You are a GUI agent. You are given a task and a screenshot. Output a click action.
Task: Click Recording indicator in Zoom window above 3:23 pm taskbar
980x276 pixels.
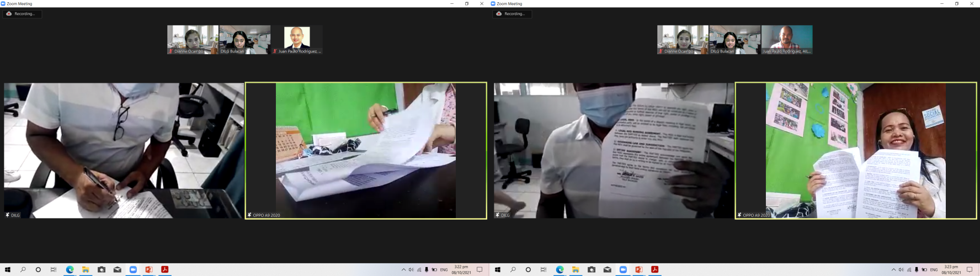point(512,14)
